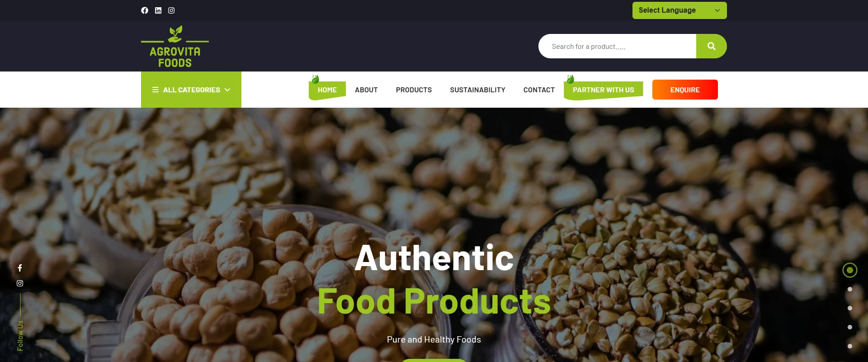
Task: Focus the product search input field
Action: click(617, 46)
